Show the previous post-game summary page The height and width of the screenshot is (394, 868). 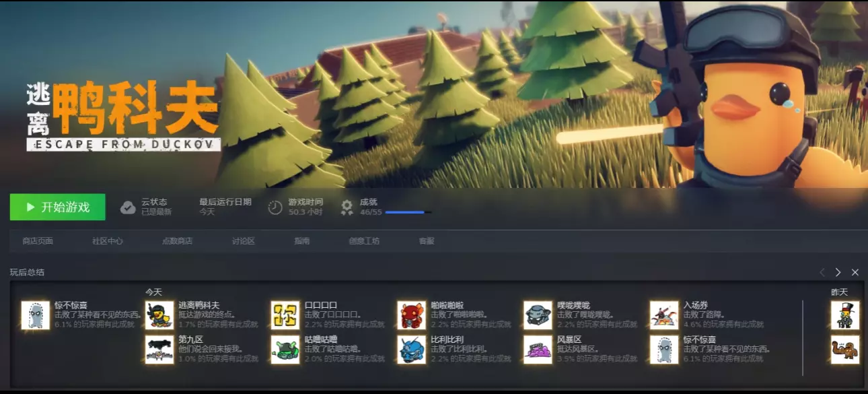click(x=822, y=272)
